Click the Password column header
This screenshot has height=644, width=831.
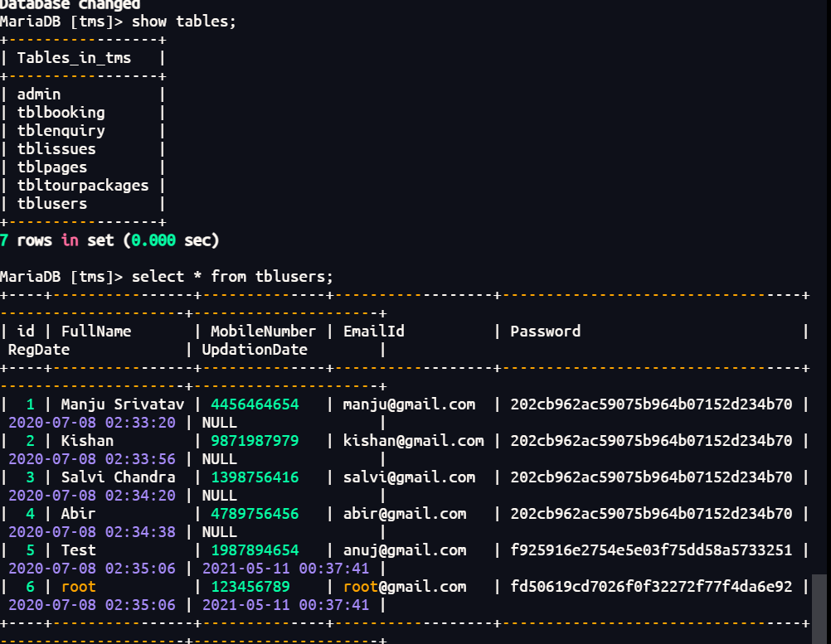[545, 332]
